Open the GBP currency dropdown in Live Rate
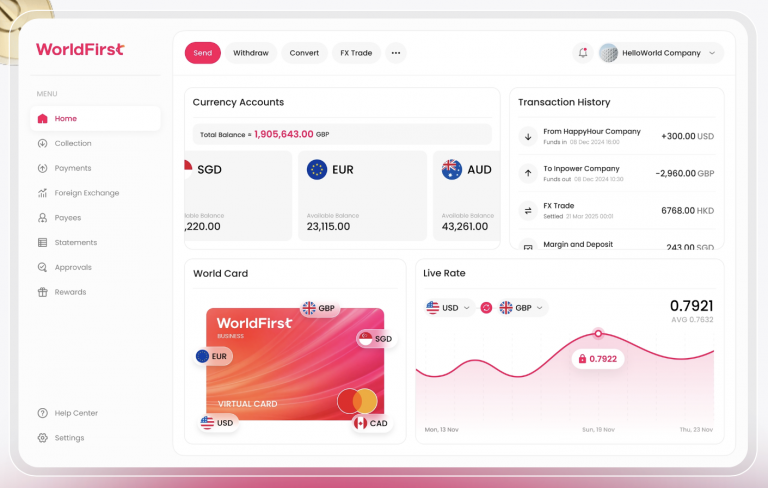The width and height of the screenshot is (768, 488). click(522, 308)
